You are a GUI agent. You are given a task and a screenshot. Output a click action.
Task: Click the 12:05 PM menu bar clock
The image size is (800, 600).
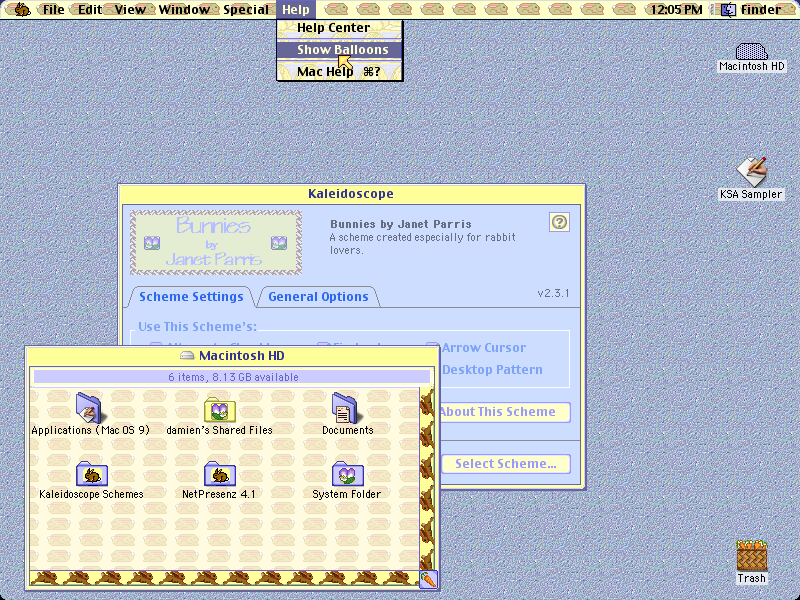[676, 9]
